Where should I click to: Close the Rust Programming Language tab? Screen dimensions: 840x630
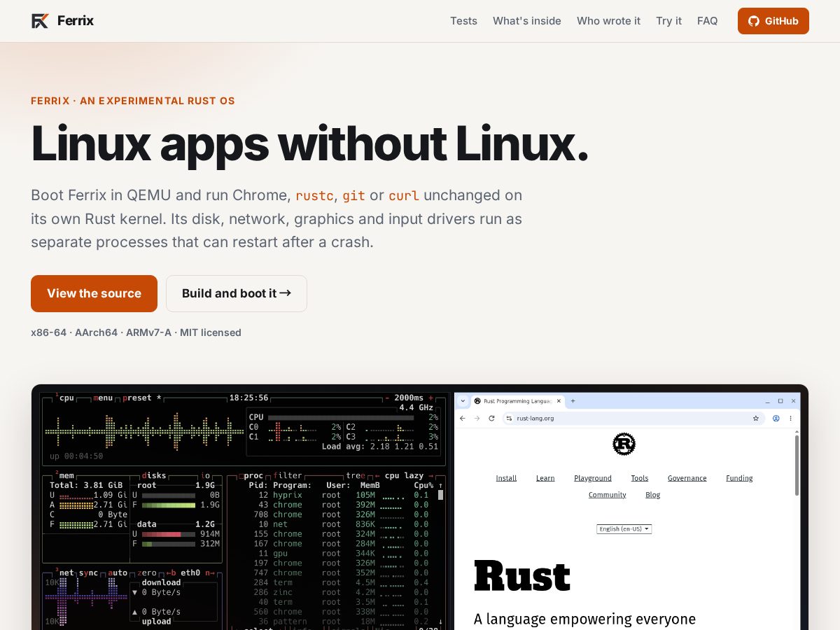tap(559, 401)
